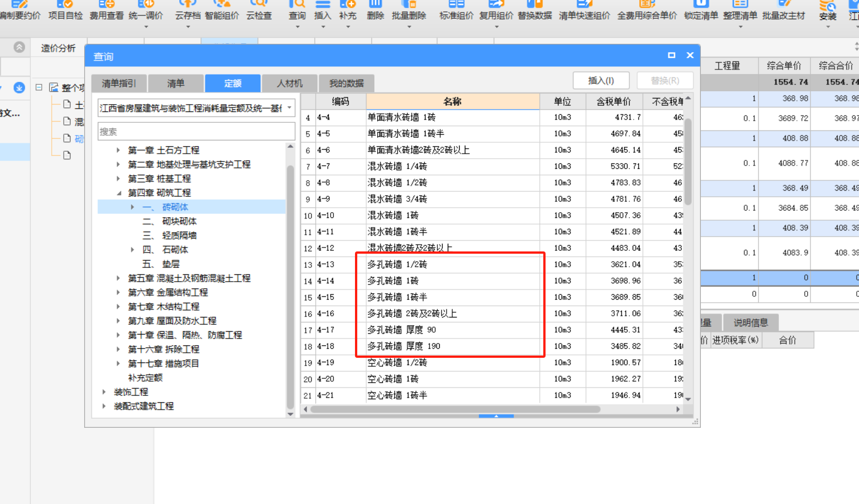The height and width of the screenshot is (504, 859).
Task: Expand the 装饰工程 tree node
Action: [104, 392]
